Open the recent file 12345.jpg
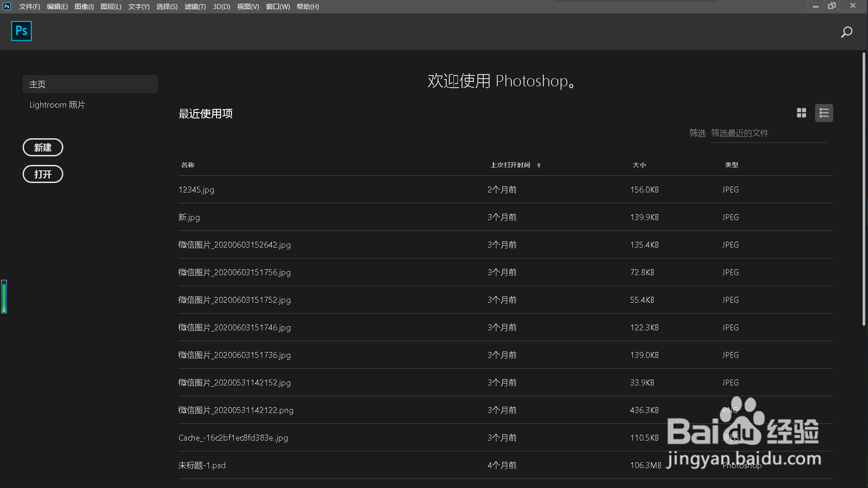 pos(196,190)
